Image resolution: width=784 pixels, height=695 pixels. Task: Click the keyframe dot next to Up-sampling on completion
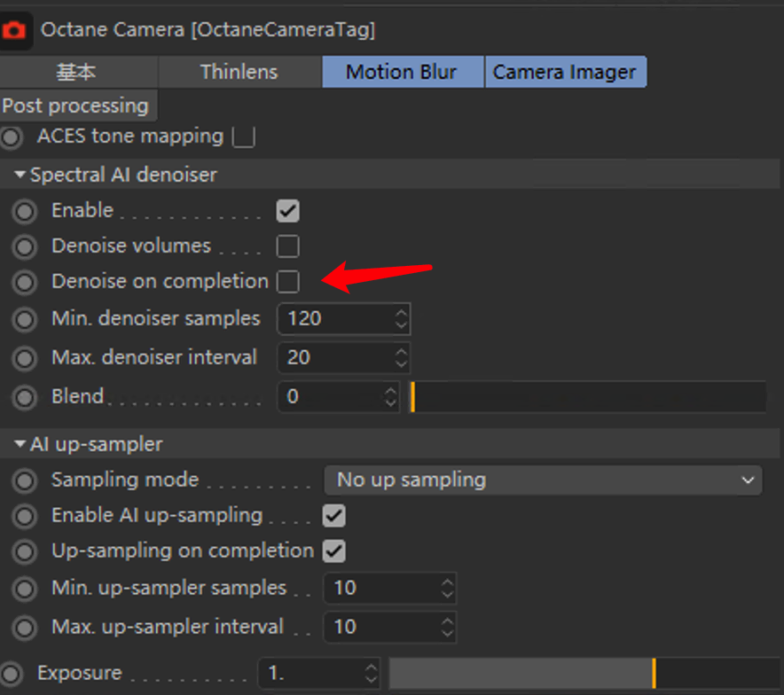[25, 551]
